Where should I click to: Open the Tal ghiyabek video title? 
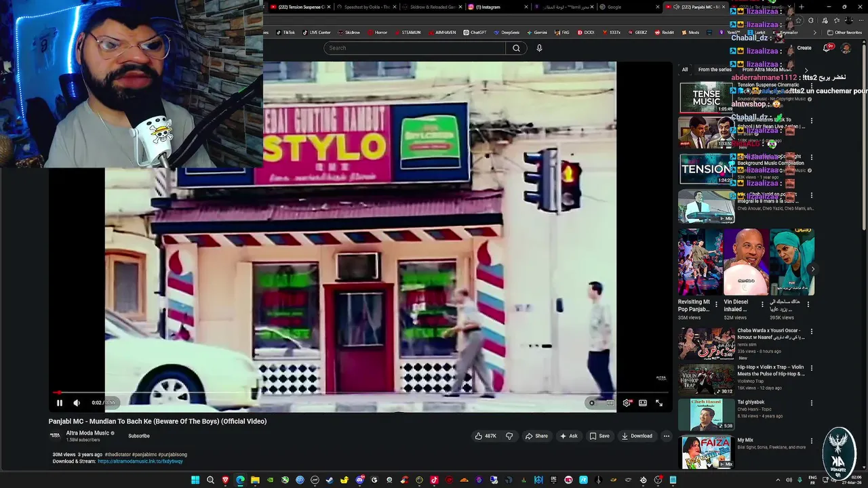(751, 402)
